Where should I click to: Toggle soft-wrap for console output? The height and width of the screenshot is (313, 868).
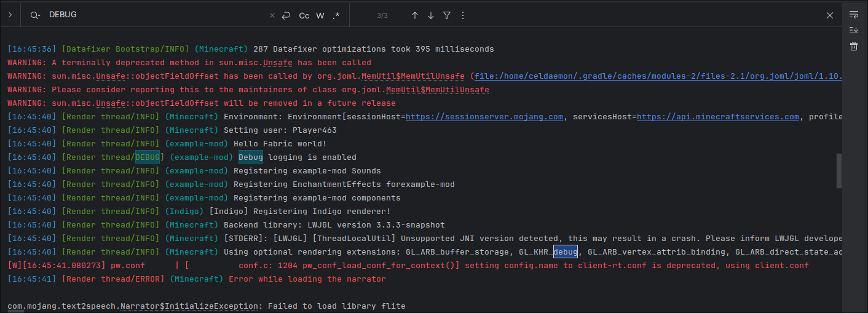click(x=854, y=14)
